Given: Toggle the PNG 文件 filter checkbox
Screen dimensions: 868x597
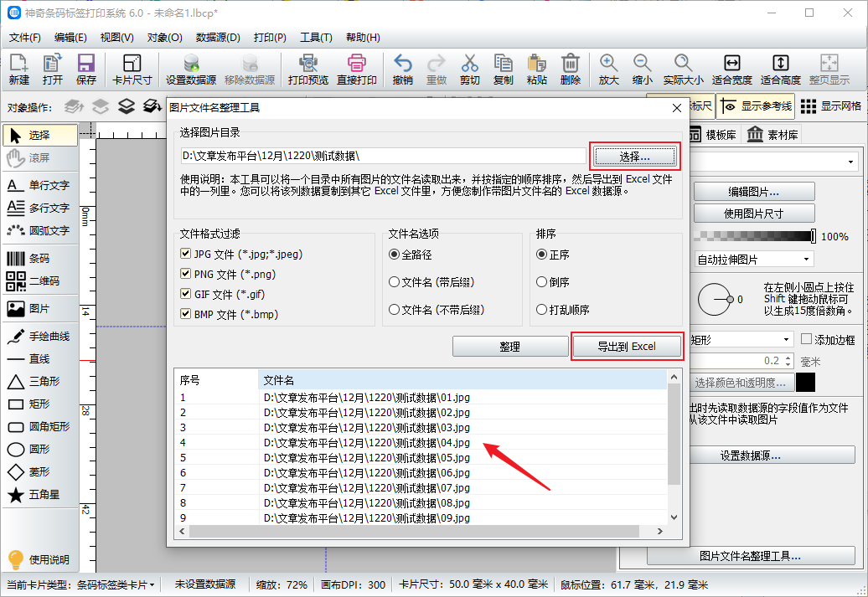Looking at the screenshot, I should (x=185, y=274).
